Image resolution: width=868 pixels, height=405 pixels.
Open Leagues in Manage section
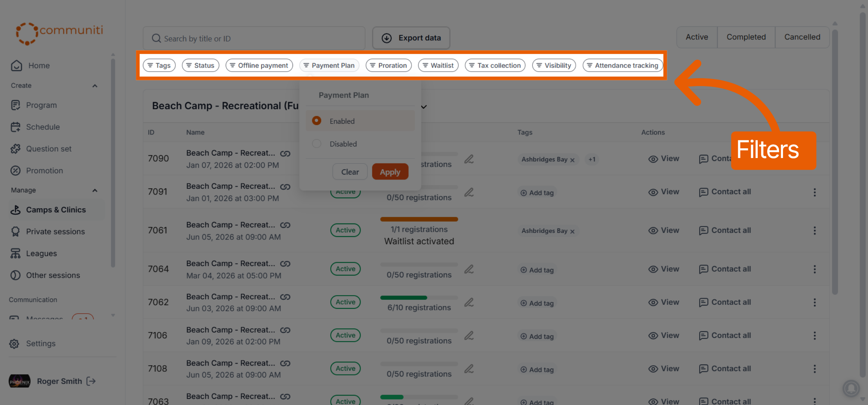click(34, 253)
